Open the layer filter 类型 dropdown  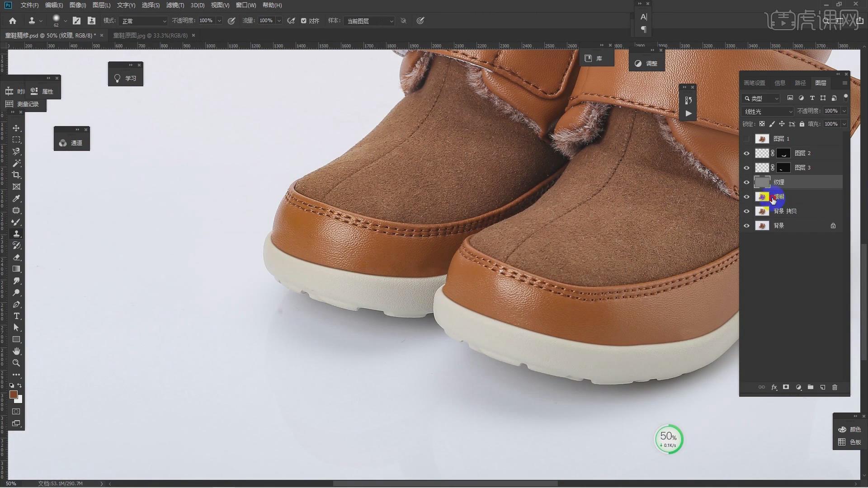coord(761,98)
